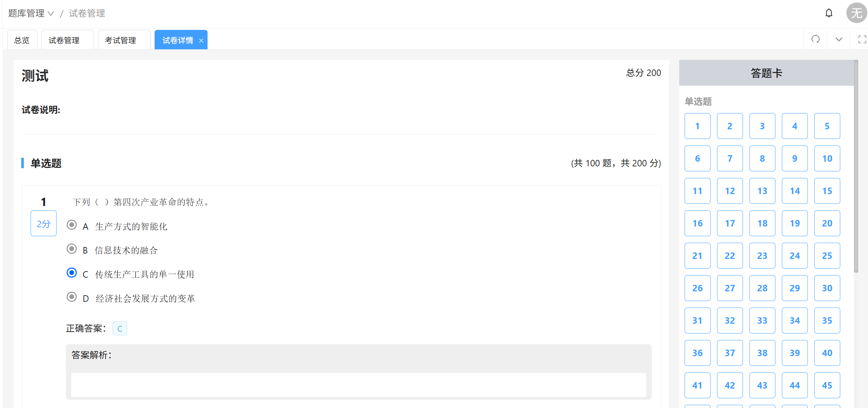Jump to question 23 on answer card
Image resolution: width=868 pixels, height=408 pixels.
pyautogui.click(x=762, y=256)
